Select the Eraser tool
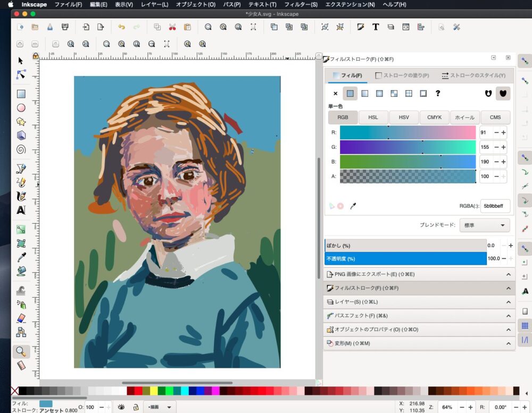 (x=21, y=318)
